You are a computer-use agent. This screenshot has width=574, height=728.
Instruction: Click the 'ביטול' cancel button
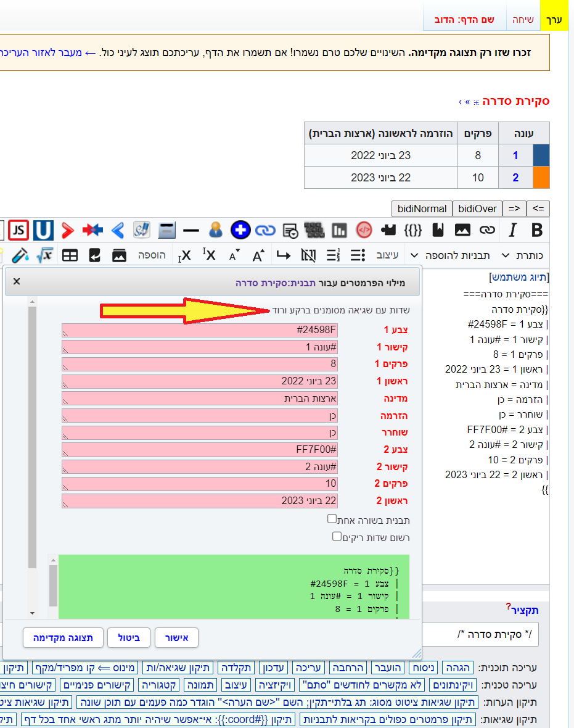(x=129, y=637)
